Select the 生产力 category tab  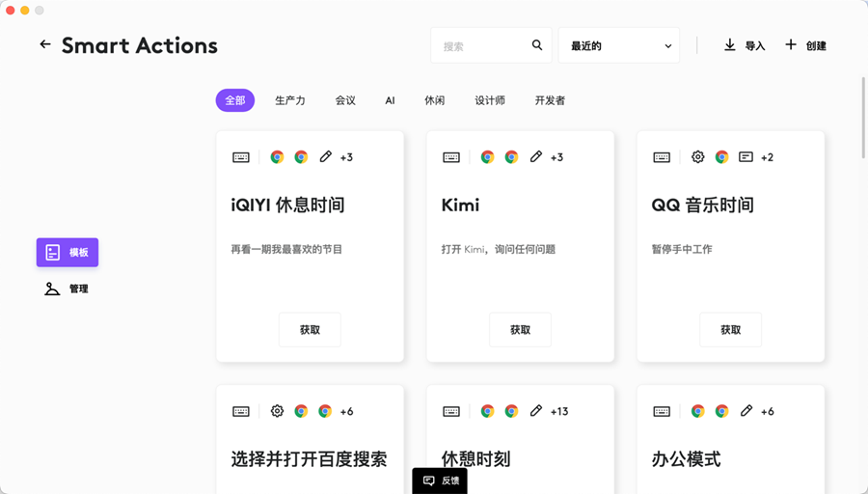pyautogui.click(x=290, y=100)
